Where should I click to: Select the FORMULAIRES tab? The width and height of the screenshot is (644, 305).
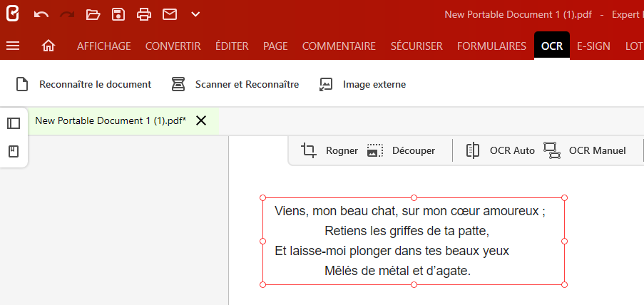pos(491,46)
